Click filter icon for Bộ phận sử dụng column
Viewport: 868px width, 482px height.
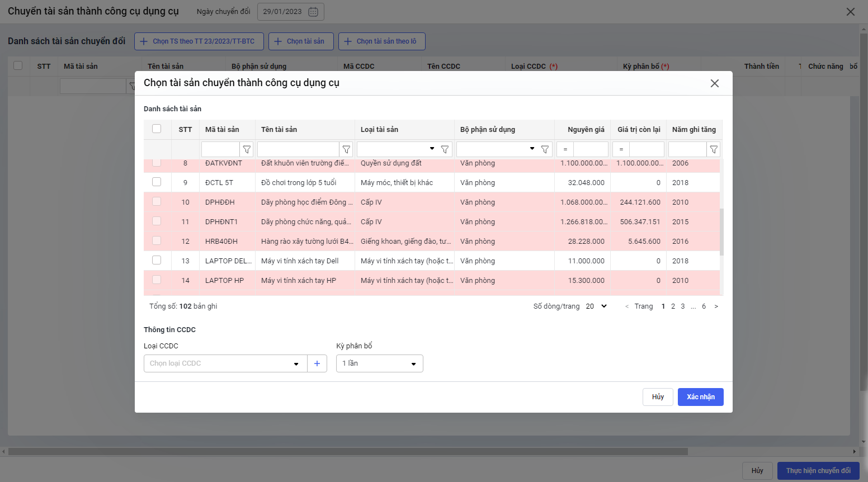click(x=545, y=149)
